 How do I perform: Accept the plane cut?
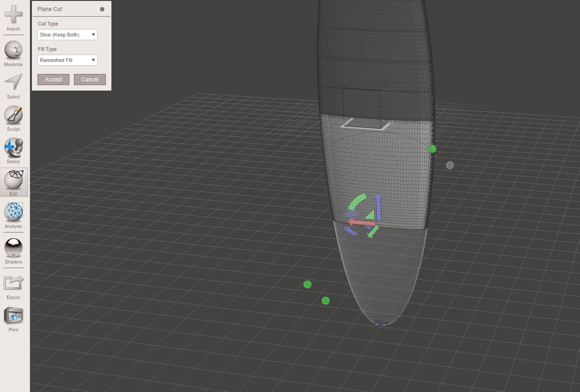tap(53, 79)
